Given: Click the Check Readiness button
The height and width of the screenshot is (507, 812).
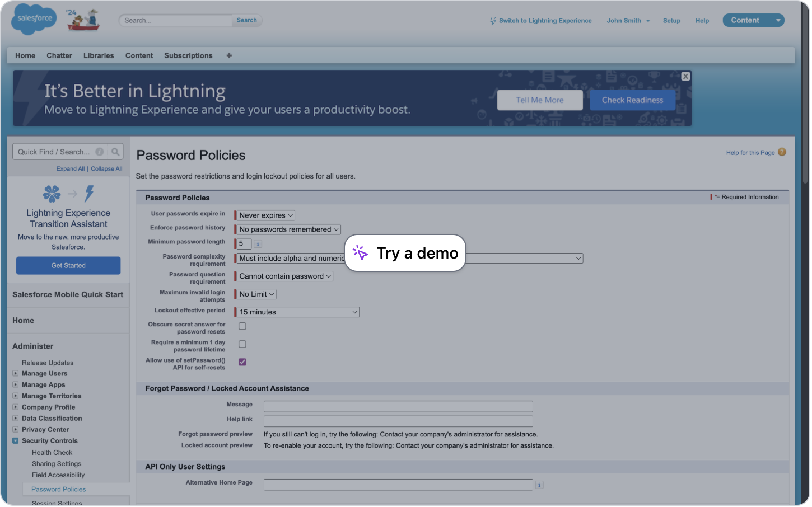Looking at the screenshot, I should (632, 100).
